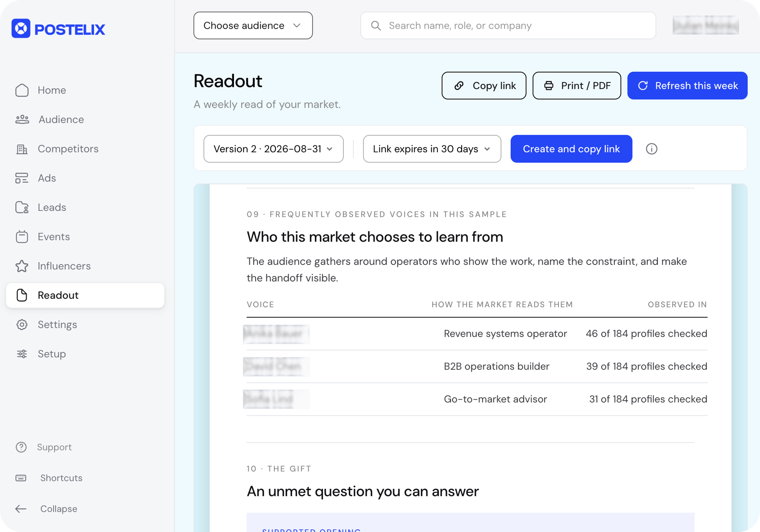Click the Ads layout icon

coord(22,178)
